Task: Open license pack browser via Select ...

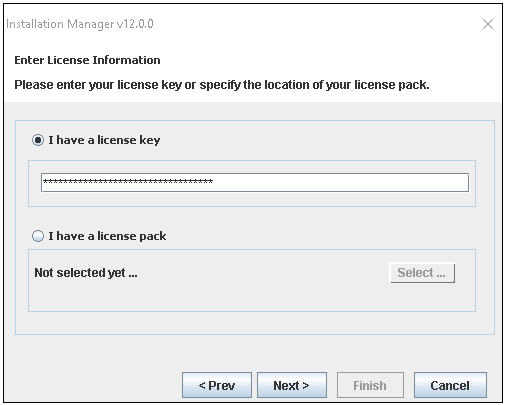Action: click(x=422, y=273)
